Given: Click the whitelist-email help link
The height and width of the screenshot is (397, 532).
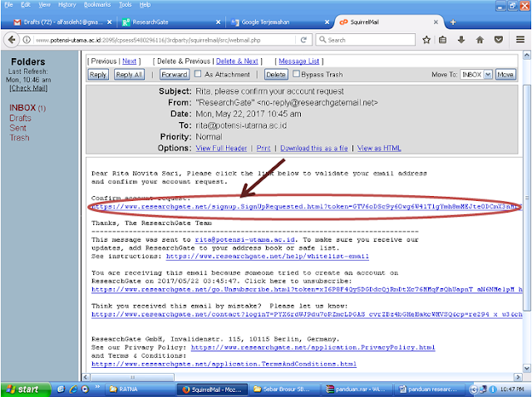Looking at the screenshot, I should (x=268, y=257).
